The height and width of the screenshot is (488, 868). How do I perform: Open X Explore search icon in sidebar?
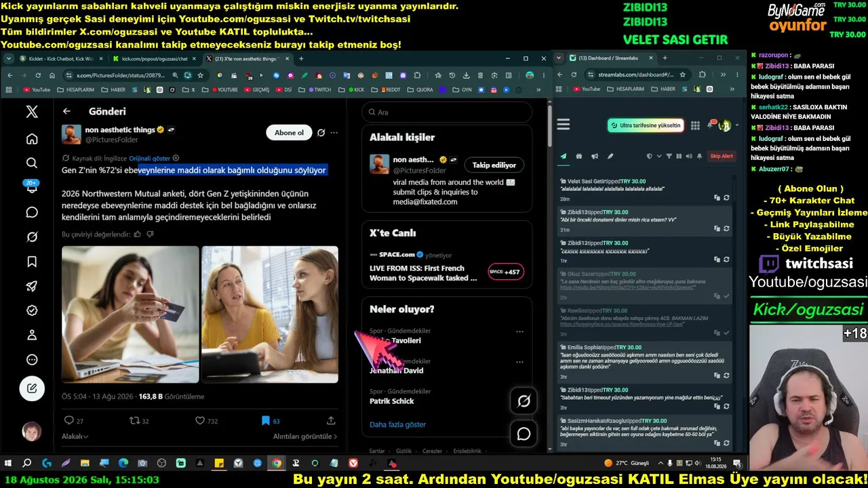coord(32,163)
